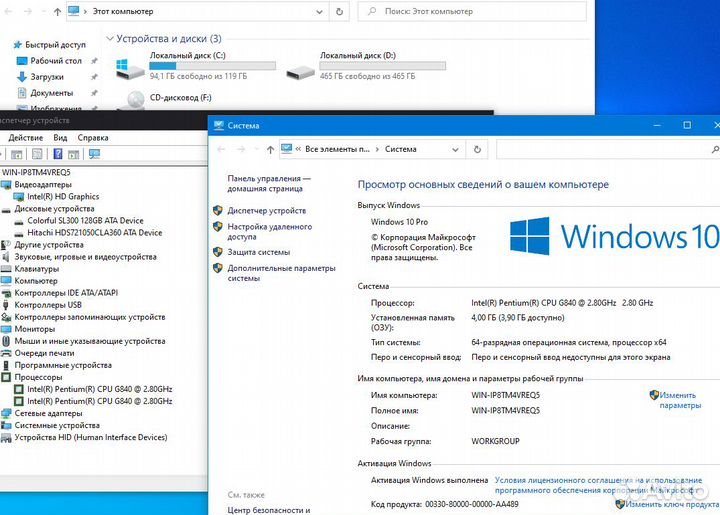The image size is (720, 515).
Task: Click the blue Help question-mark toolbar icon
Action: click(58, 154)
